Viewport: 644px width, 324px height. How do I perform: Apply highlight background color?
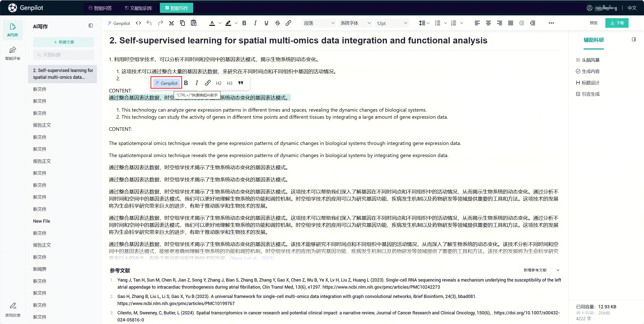tap(228, 23)
